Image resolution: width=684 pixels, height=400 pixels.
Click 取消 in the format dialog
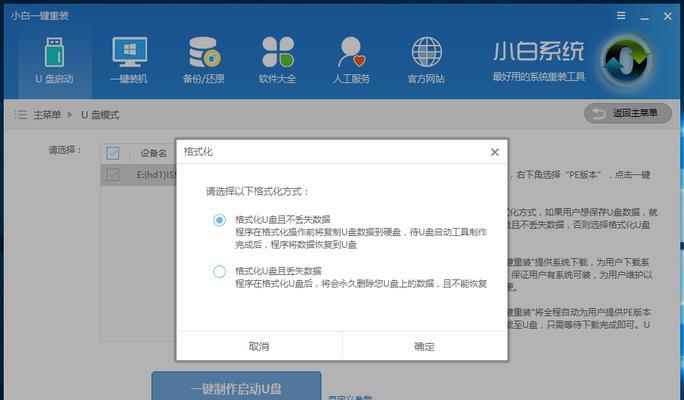tap(259, 346)
